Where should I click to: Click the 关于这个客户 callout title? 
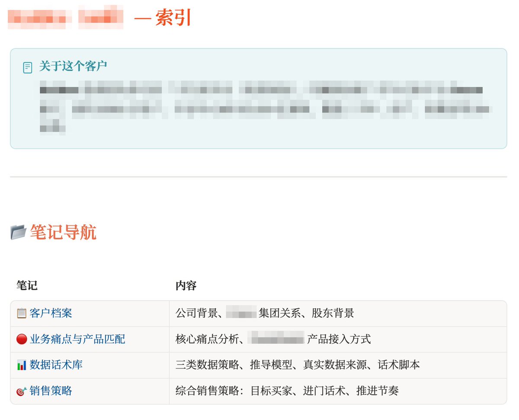pos(73,66)
